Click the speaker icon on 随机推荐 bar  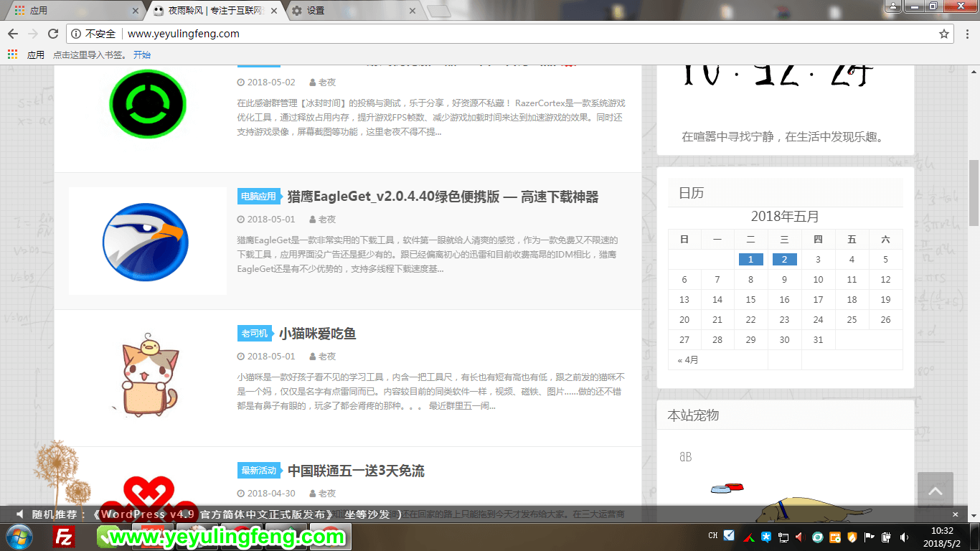pos(20,514)
